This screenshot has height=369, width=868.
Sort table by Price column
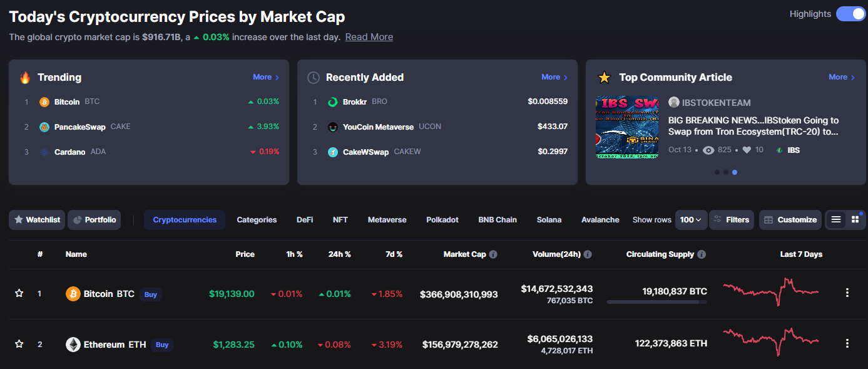(245, 254)
